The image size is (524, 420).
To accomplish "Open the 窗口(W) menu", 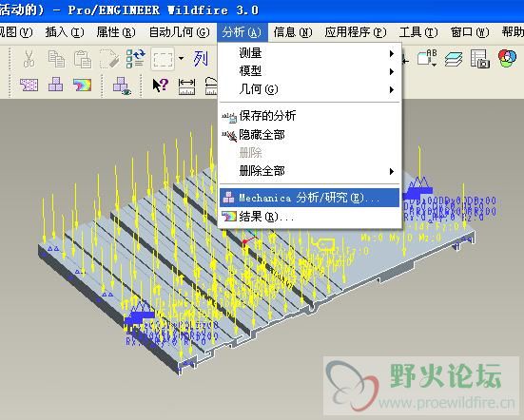I will [470, 32].
